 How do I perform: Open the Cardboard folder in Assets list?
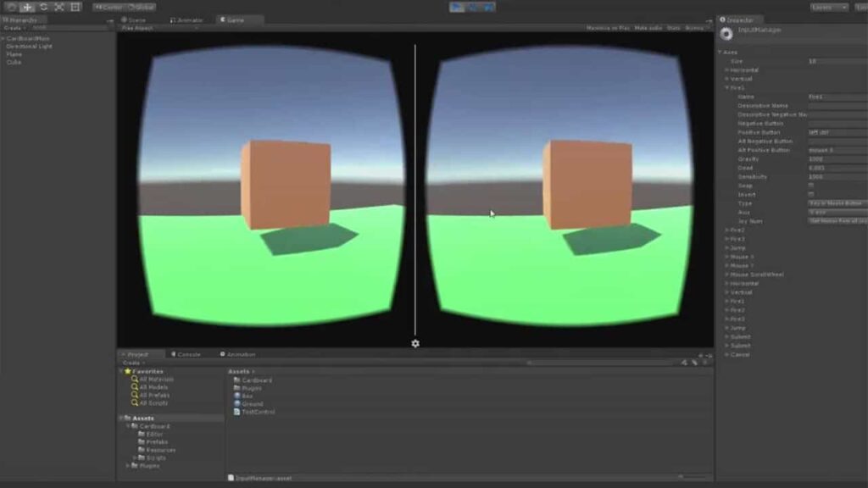(253, 380)
